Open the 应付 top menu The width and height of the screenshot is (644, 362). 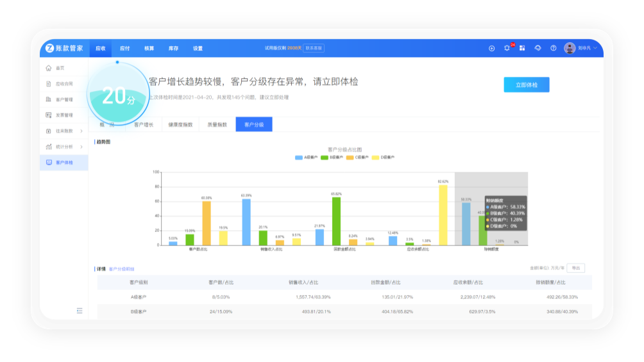tap(124, 48)
